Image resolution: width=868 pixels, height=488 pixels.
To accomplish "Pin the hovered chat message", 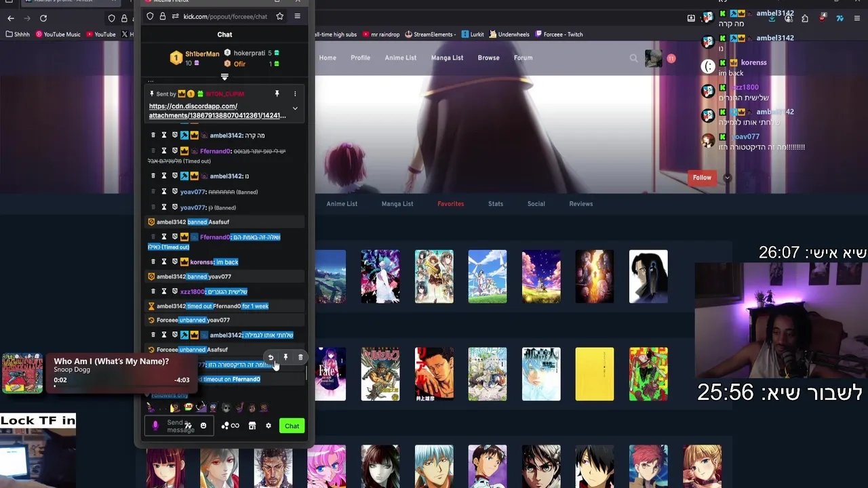I will [285, 357].
